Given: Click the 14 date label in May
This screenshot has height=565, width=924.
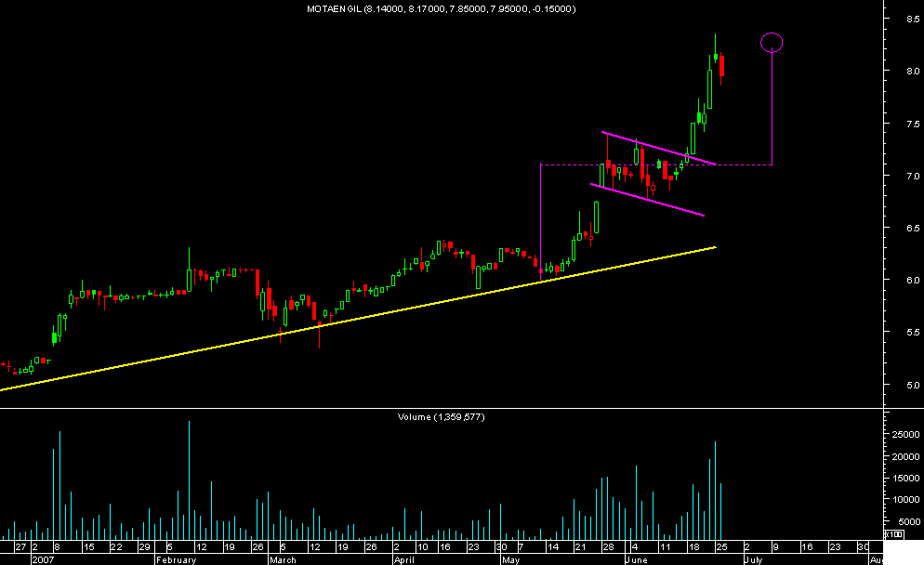Looking at the screenshot, I should [x=553, y=547].
